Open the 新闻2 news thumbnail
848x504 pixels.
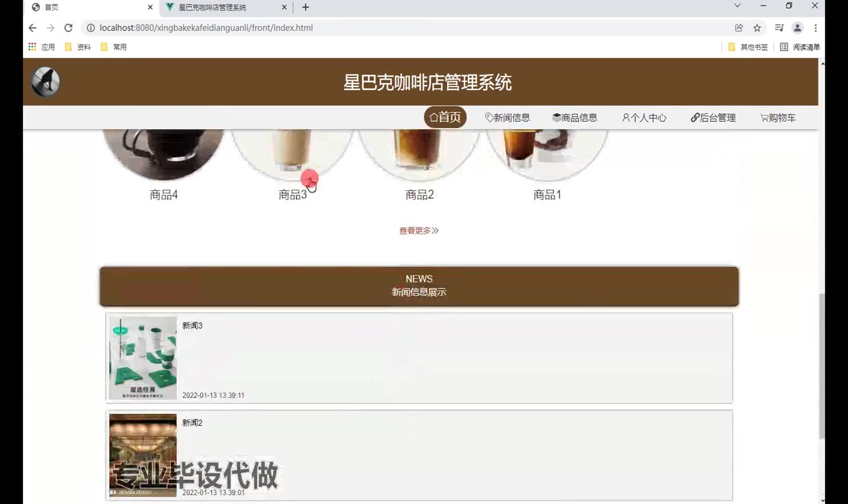[x=143, y=455]
